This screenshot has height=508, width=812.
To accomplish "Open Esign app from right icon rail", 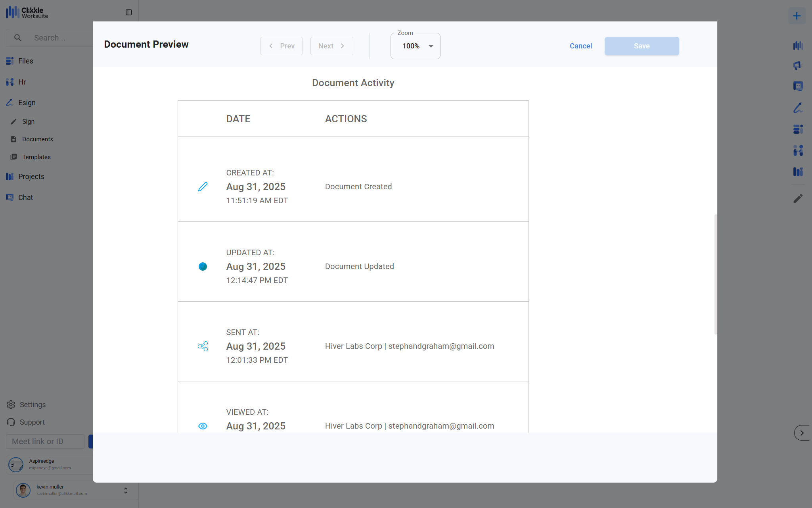I will (x=798, y=108).
